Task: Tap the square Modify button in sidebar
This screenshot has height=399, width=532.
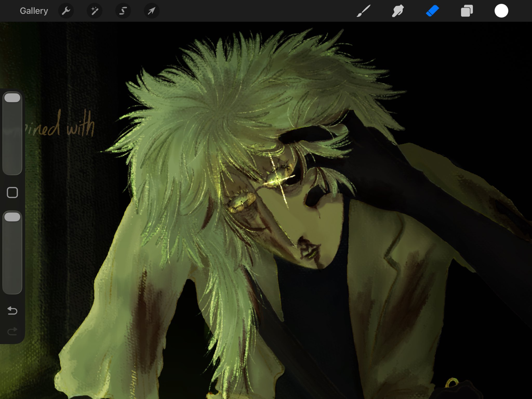Action: [x=12, y=192]
